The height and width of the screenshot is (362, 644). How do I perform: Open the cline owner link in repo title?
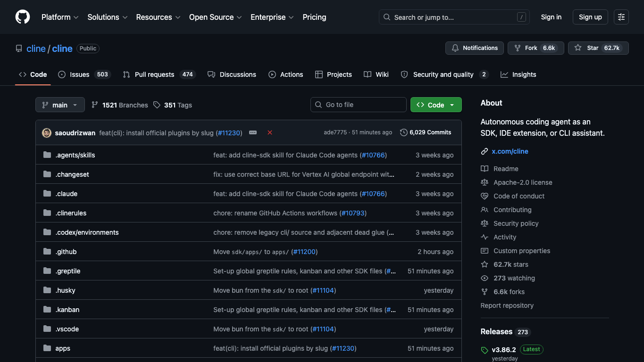click(36, 49)
